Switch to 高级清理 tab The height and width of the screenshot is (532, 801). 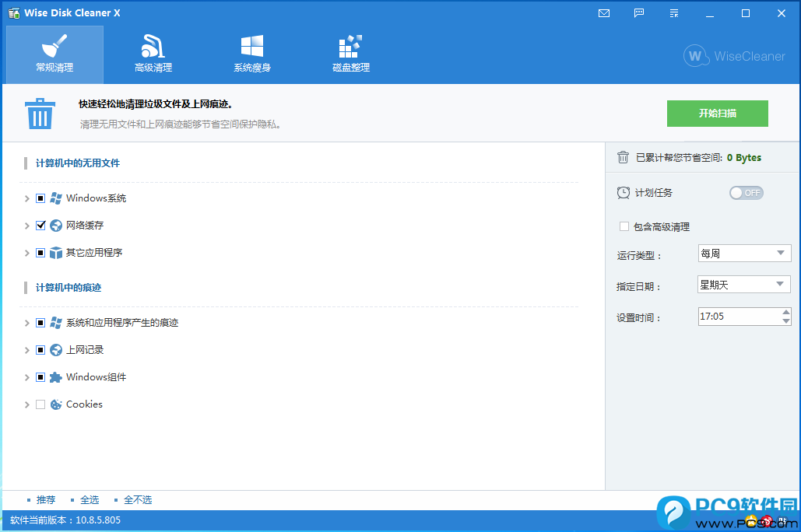point(153,54)
